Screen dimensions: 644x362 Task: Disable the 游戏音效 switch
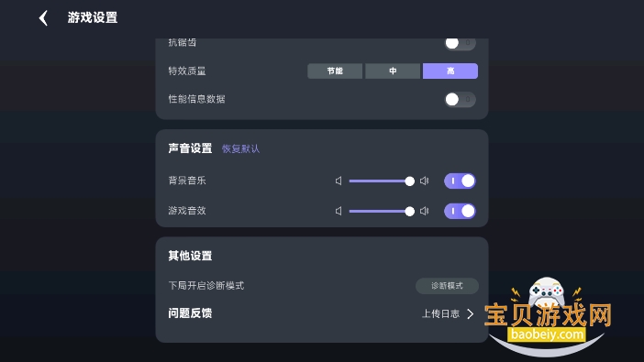[x=460, y=211]
